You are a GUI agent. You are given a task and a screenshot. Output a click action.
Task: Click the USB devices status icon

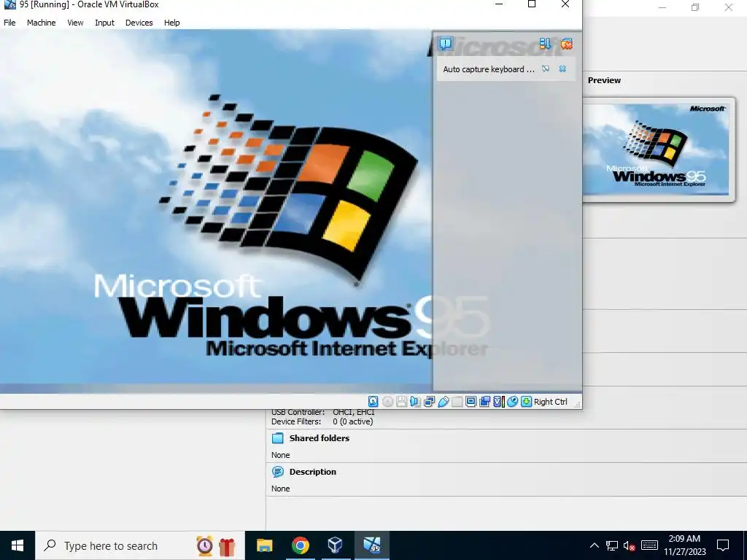tap(443, 402)
